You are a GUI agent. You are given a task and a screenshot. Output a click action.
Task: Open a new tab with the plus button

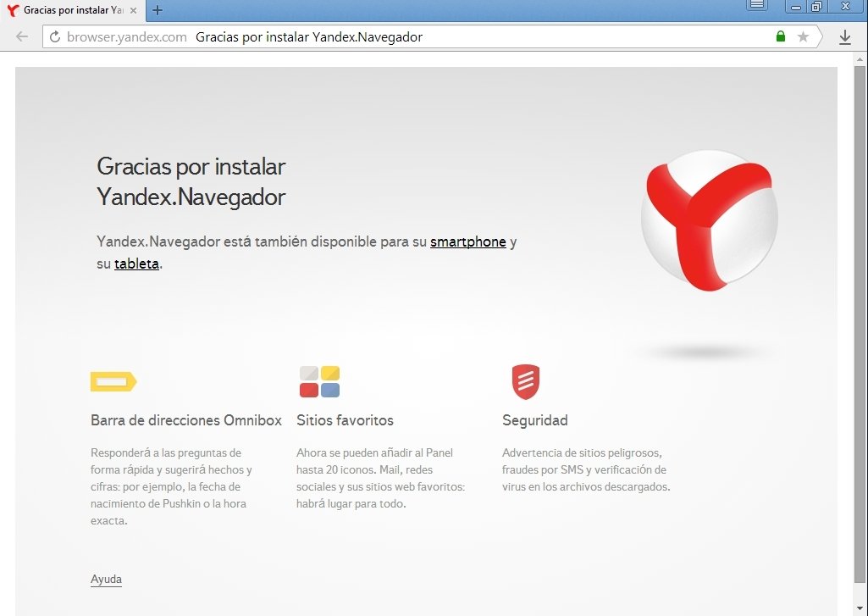point(158,11)
